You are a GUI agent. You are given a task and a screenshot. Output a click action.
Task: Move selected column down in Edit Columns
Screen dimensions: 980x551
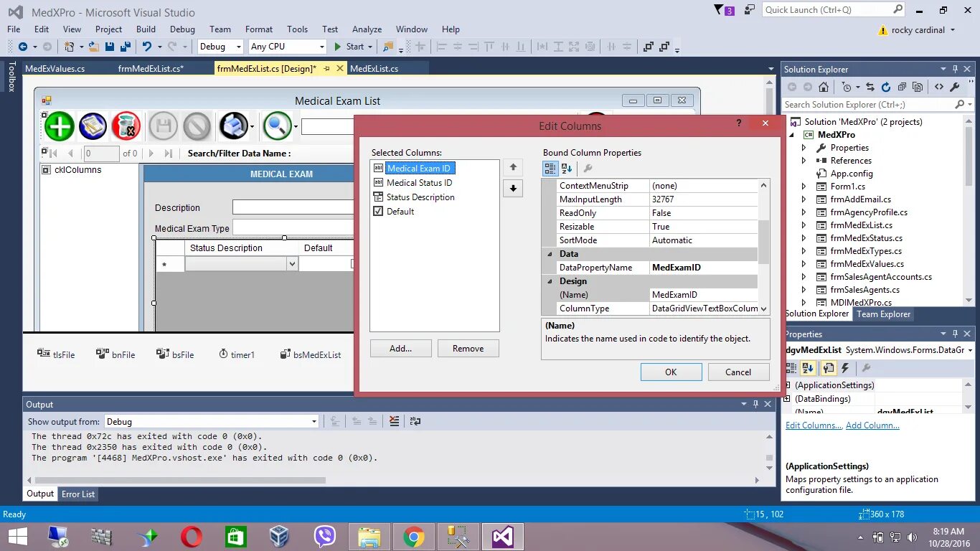[x=512, y=189]
